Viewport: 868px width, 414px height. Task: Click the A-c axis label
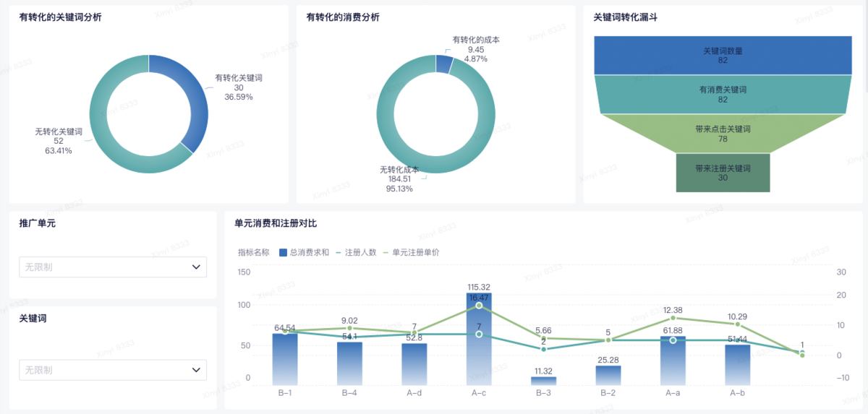click(479, 394)
